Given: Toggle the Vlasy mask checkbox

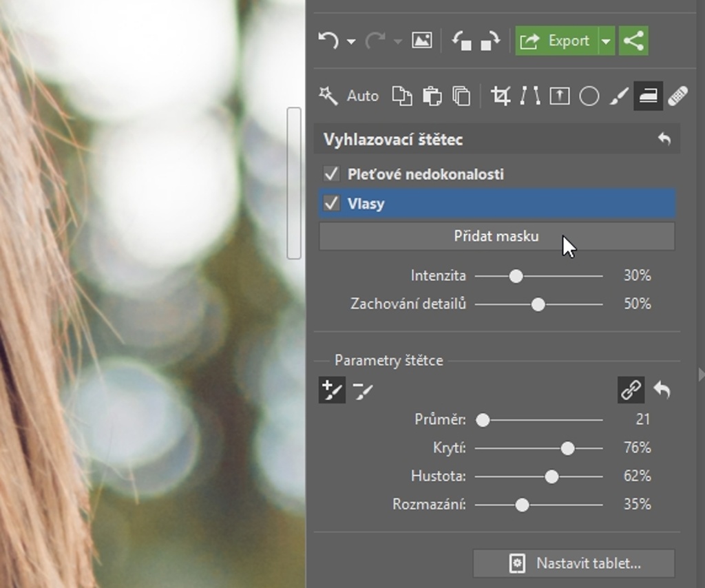Looking at the screenshot, I should click(x=331, y=204).
